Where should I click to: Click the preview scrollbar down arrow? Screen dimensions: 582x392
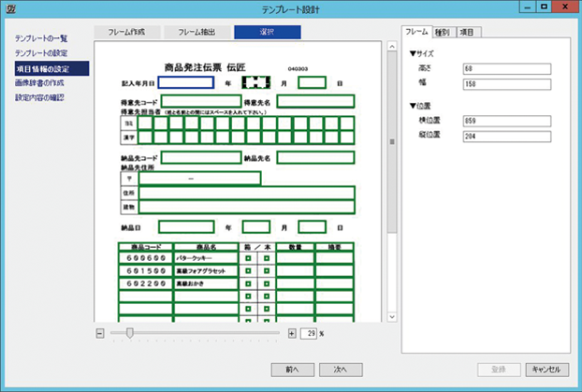point(391,318)
